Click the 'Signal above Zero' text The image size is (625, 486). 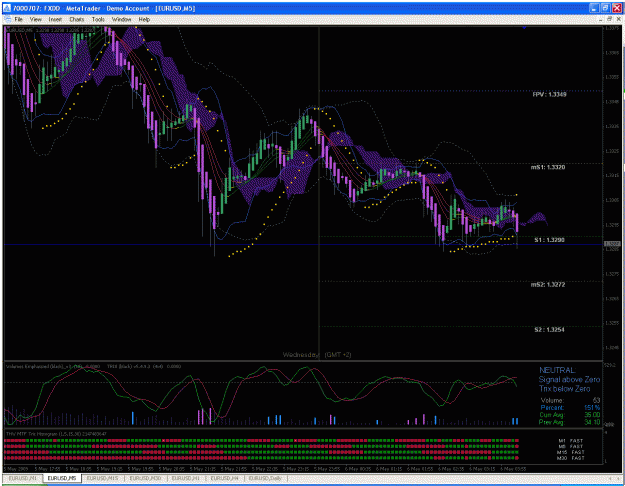(569, 380)
